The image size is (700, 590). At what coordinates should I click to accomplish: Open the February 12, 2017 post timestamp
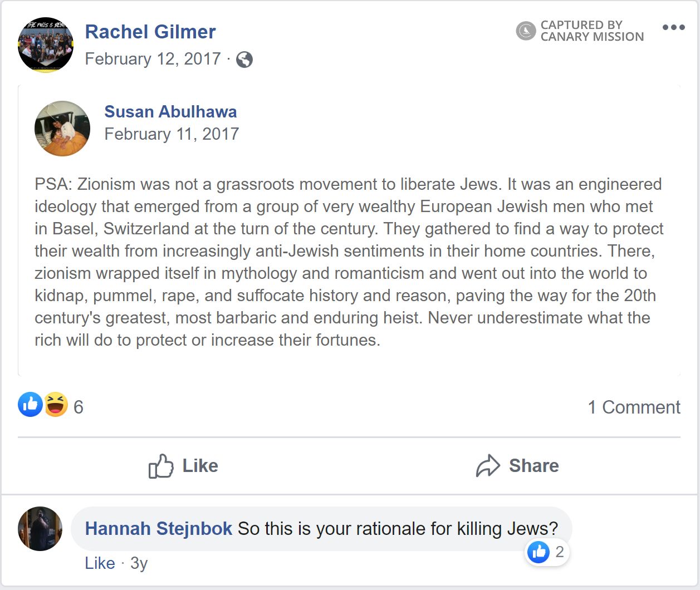153,59
